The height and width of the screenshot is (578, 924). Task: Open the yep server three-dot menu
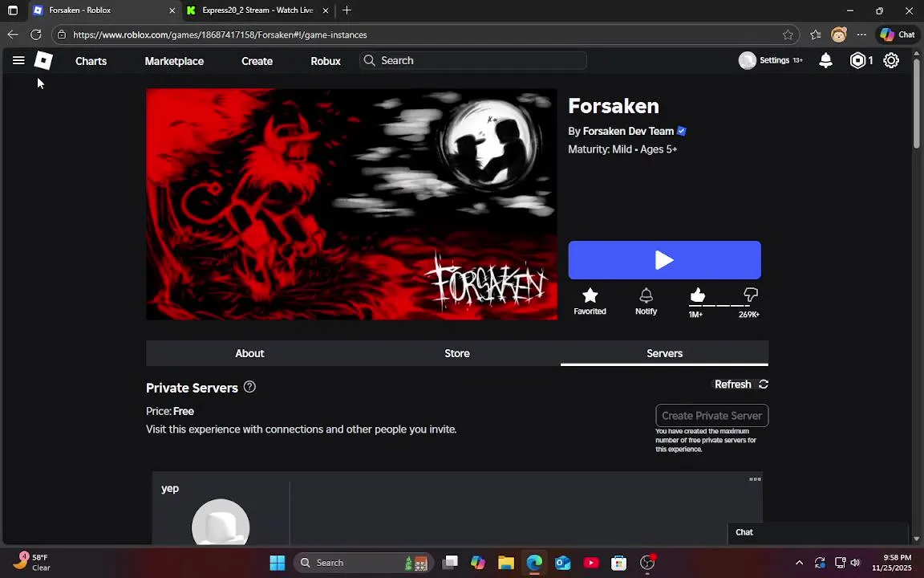pos(755,479)
